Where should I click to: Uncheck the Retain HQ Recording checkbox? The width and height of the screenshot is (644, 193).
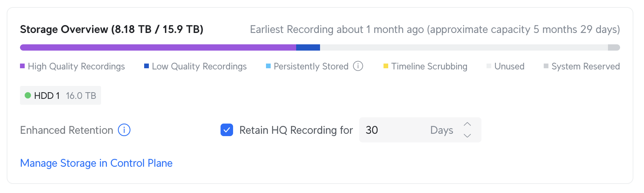227,130
